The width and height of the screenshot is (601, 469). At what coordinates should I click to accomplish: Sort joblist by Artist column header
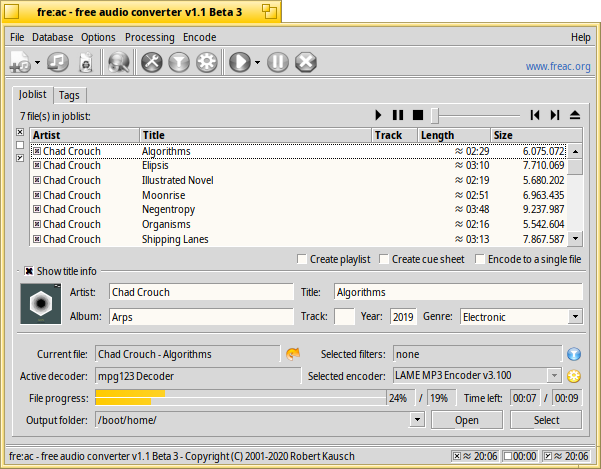tap(85, 135)
